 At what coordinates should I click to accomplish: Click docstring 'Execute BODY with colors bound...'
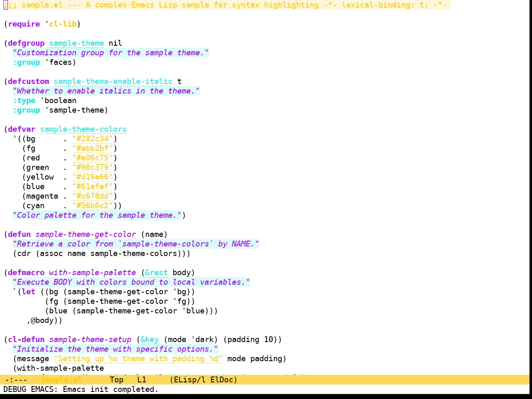tap(131, 282)
